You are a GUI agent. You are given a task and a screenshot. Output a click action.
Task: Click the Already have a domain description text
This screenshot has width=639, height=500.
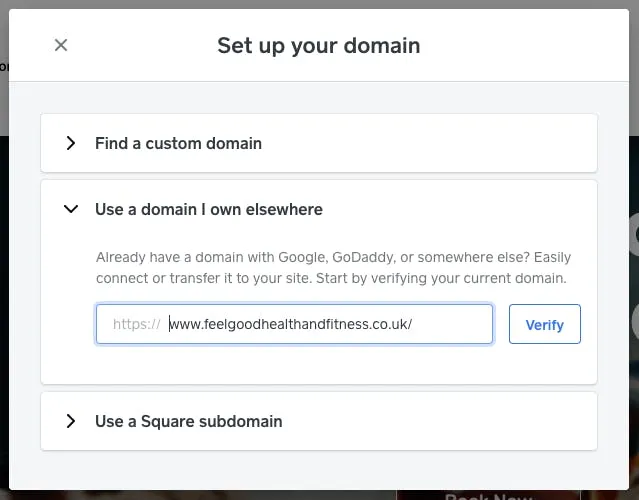(x=333, y=268)
